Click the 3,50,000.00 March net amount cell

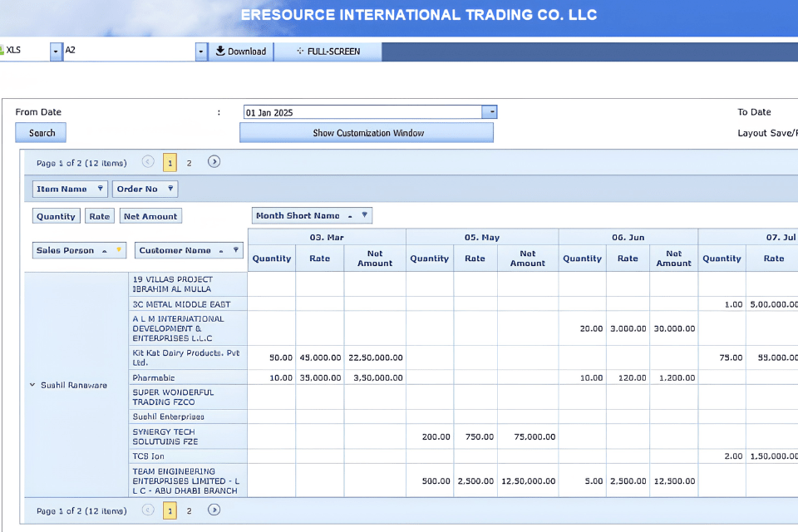coord(375,377)
